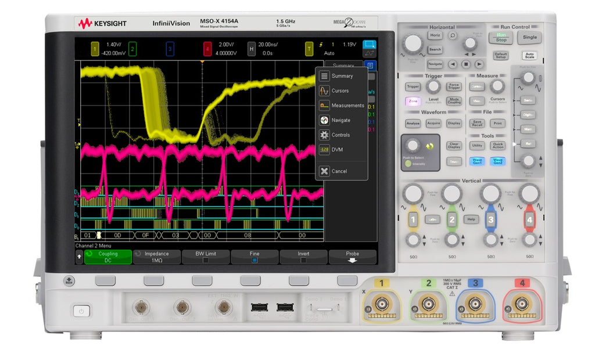Open the Coupling DC softkey options

click(108, 257)
